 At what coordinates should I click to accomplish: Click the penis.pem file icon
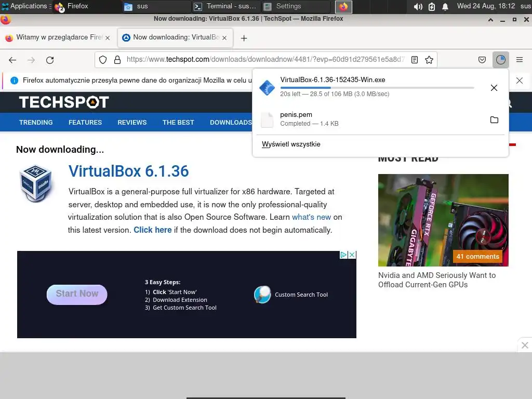click(267, 120)
